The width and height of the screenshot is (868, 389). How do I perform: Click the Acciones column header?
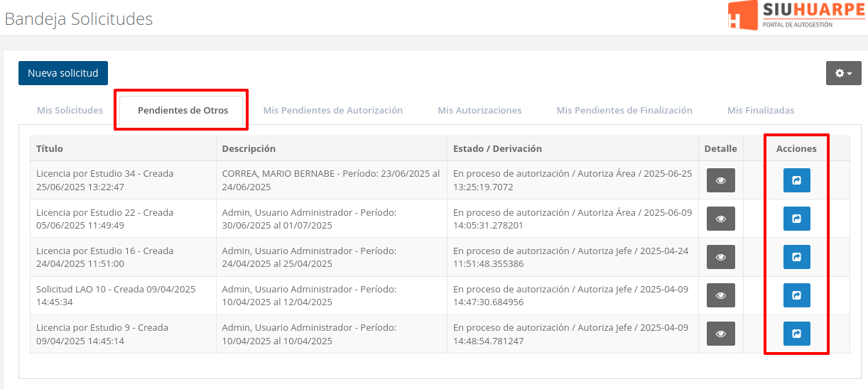pos(796,148)
